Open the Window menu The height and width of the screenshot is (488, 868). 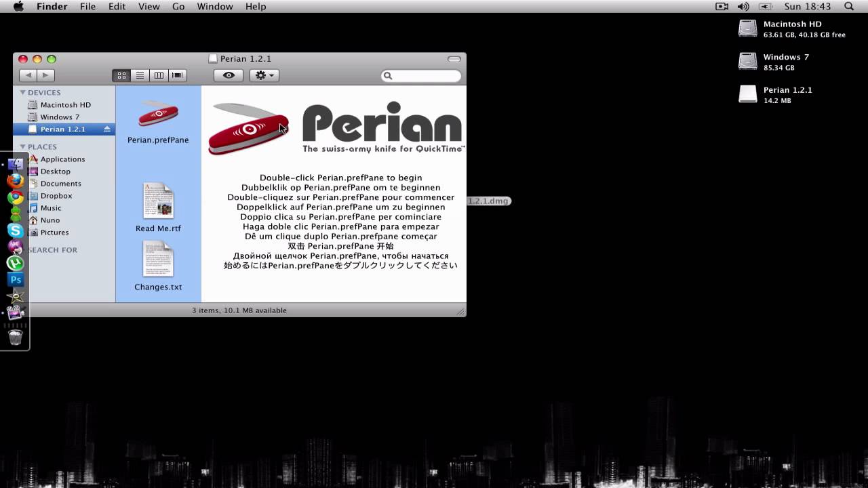tap(214, 7)
